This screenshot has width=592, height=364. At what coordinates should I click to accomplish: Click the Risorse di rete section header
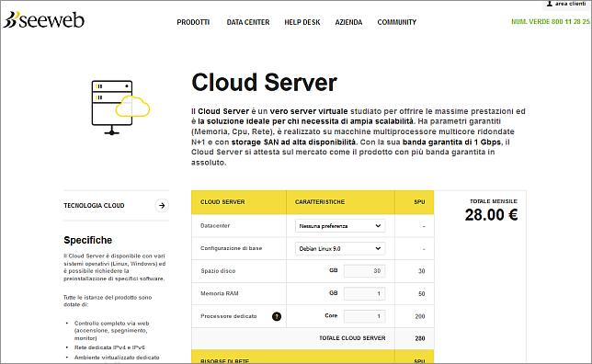click(224, 361)
